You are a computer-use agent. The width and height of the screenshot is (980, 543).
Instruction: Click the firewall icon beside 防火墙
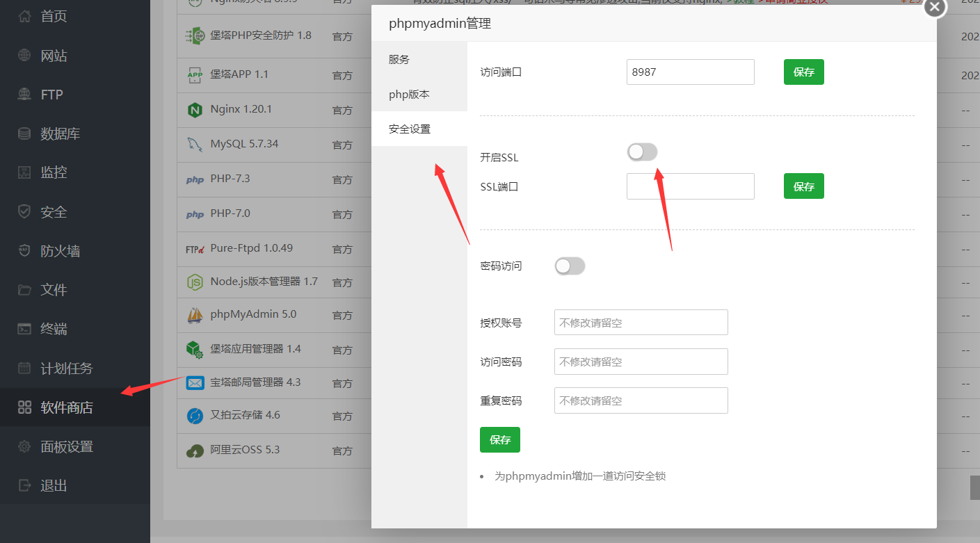point(24,250)
